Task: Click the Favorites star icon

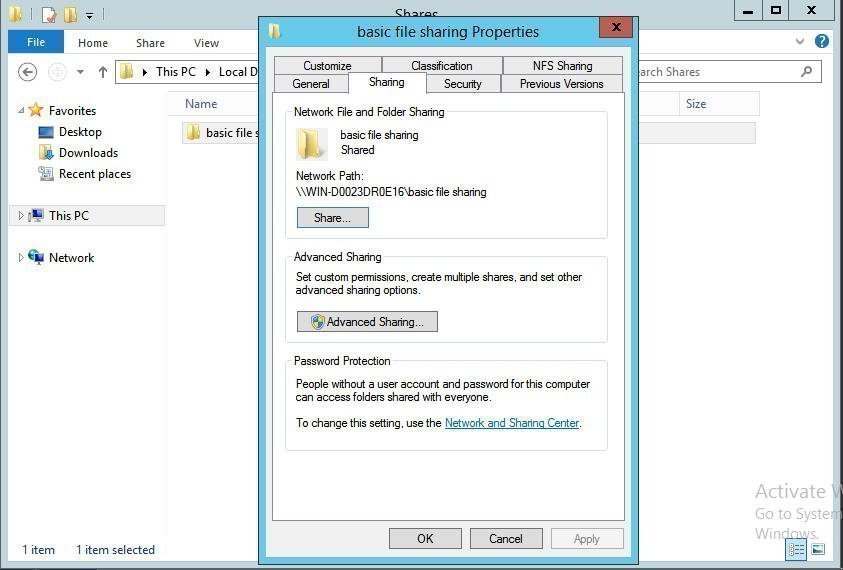Action: [35, 110]
